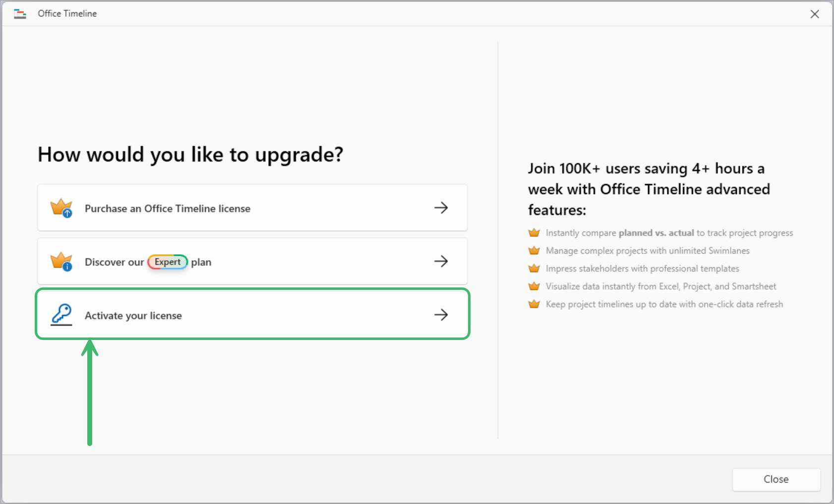This screenshot has height=504, width=834.
Task: Click the crown bullet next to Swimlanes feature
Action: pyautogui.click(x=534, y=250)
